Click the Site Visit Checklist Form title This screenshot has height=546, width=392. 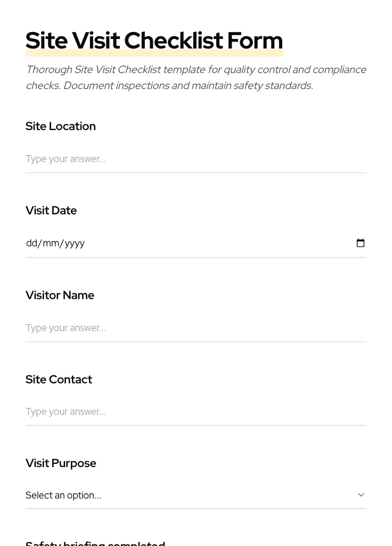click(154, 40)
